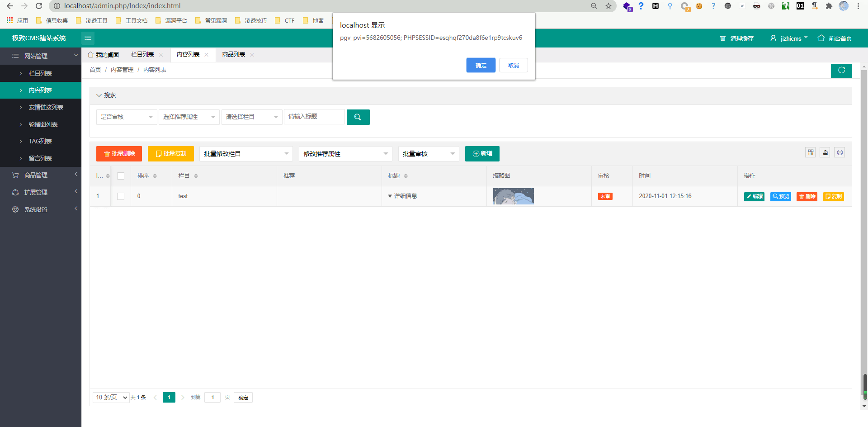Sort by 栏目 column arrows

click(196, 176)
